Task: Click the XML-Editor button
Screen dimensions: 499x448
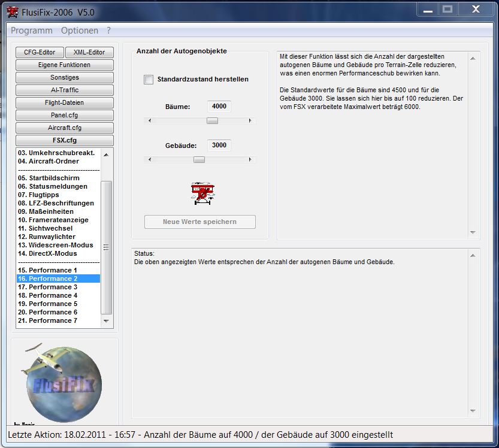Action: (89, 52)
